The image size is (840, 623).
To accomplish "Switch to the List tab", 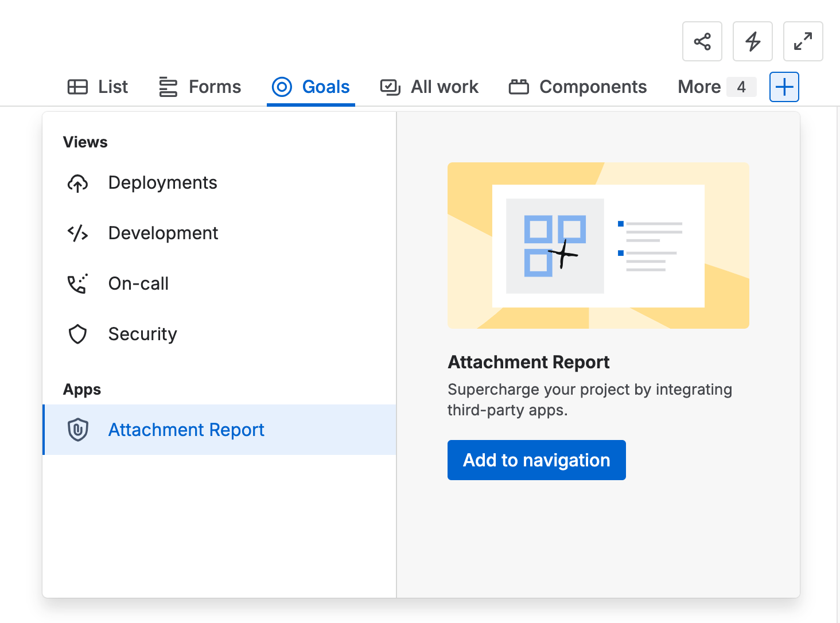I will point(98,87).
